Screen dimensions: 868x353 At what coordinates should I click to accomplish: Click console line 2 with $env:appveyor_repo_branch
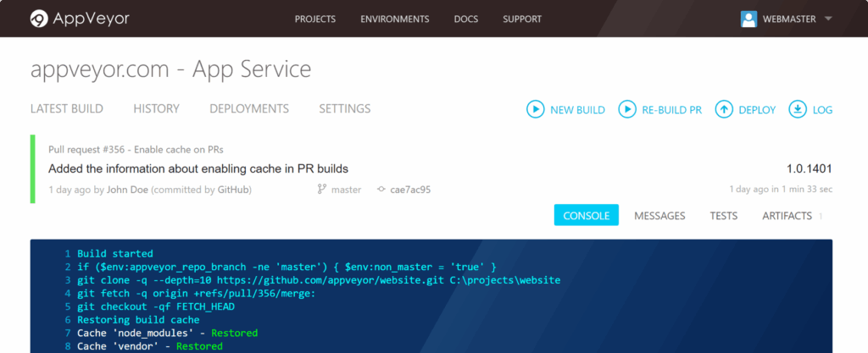(287, 267)
